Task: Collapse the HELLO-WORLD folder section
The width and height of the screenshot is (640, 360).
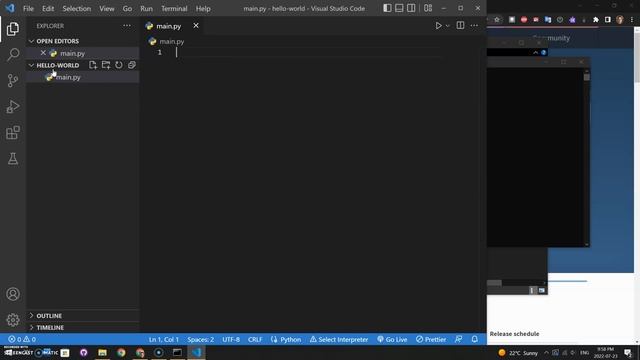Action: pos(31,65)
